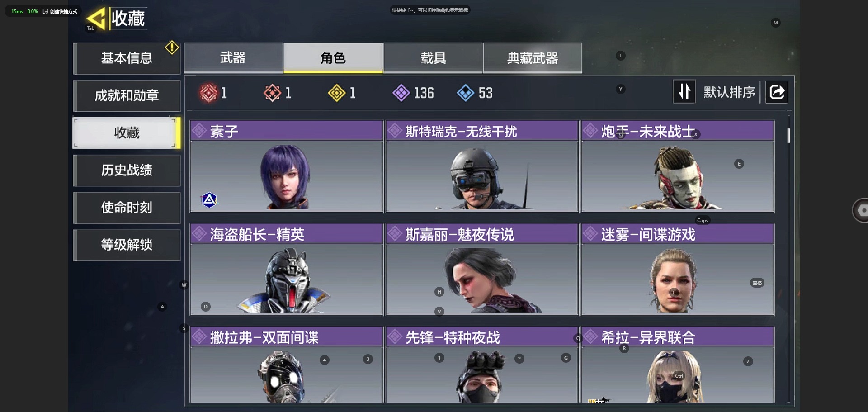
Task: Filter by blue rare rarity icon
Action: [x=465, y=93]
